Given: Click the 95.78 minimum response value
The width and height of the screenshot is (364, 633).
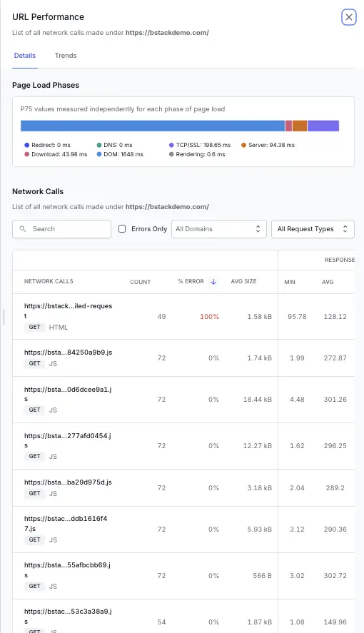Looking at the screenshot, I should point(297,317).
